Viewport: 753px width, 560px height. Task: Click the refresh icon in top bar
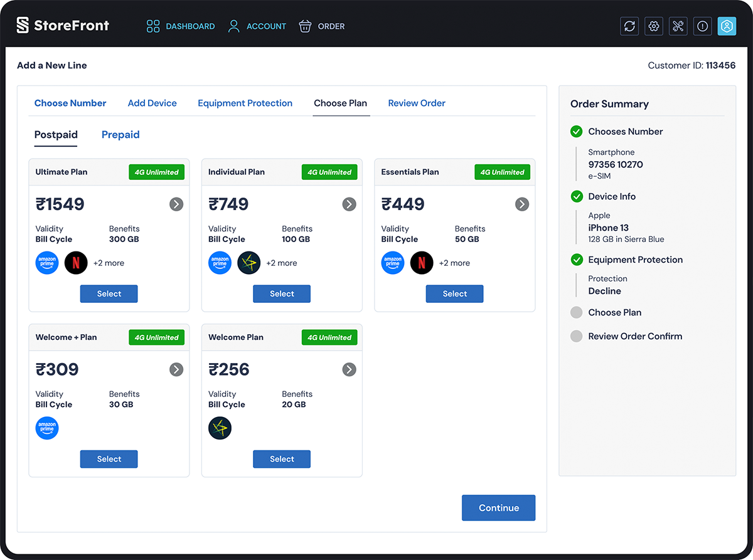629,26
